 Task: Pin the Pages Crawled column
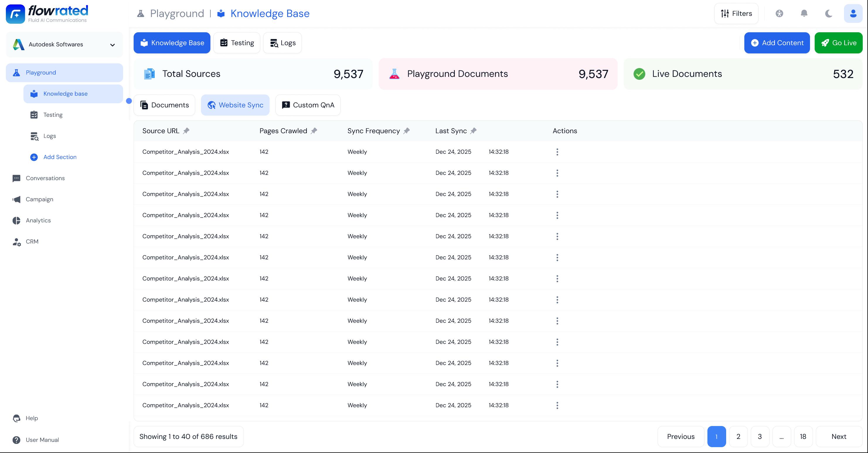coord(314,131)
